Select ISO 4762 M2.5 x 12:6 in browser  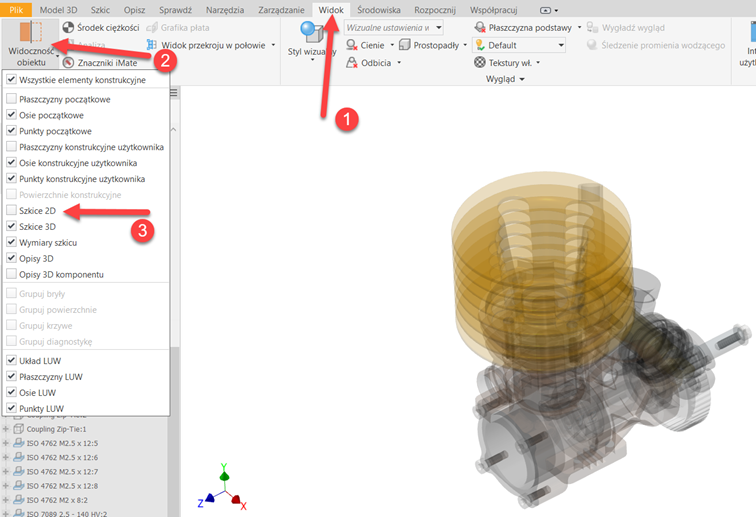[x=62, y=457]
